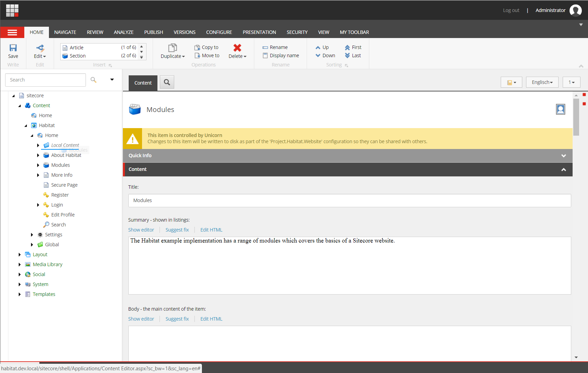
Task: Click the Duplicate item icon
Action: [172, 48]
